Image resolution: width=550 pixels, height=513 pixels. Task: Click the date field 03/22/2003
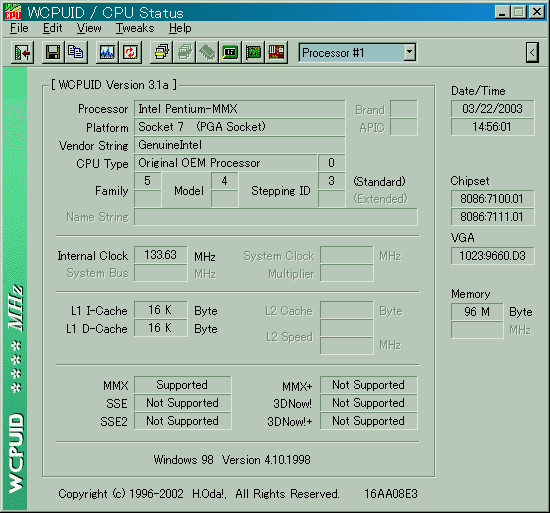pyautogui.click(x=492, y=109)
